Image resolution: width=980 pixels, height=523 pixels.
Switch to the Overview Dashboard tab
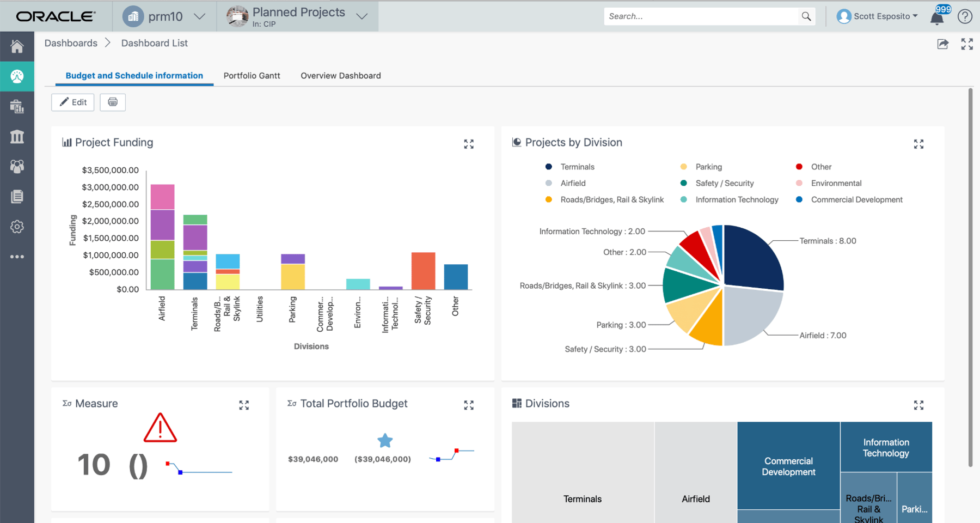click(x=341, y=76)
